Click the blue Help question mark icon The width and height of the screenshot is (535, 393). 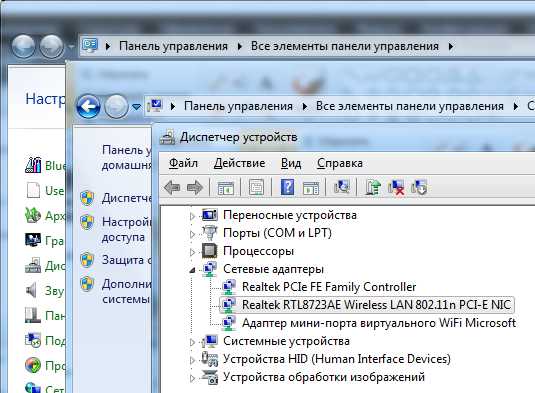287,187
